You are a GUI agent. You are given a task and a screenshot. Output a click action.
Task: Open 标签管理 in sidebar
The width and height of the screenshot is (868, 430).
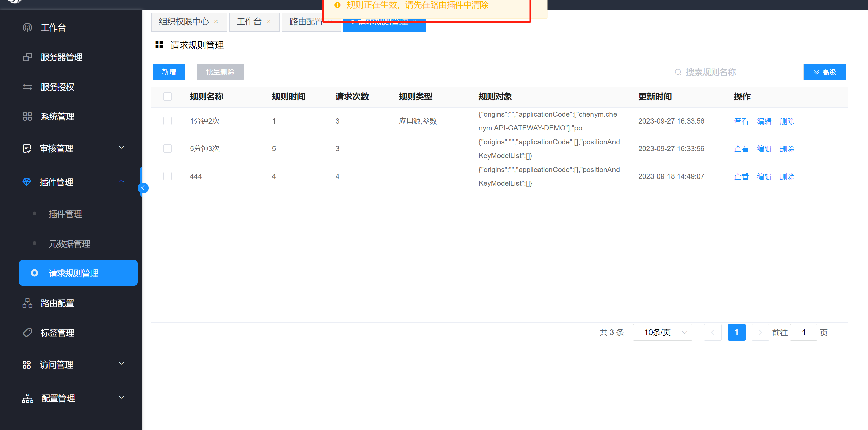click(57, 333)
